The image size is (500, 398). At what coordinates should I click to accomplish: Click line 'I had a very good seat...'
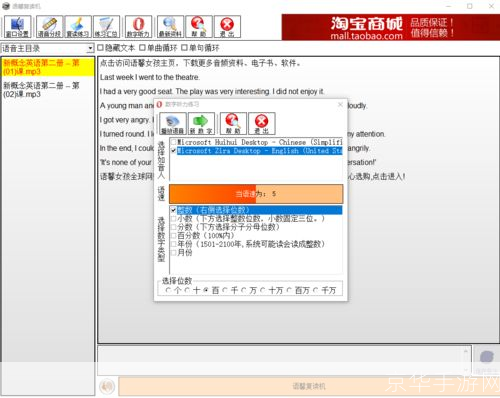coord(212,91)
